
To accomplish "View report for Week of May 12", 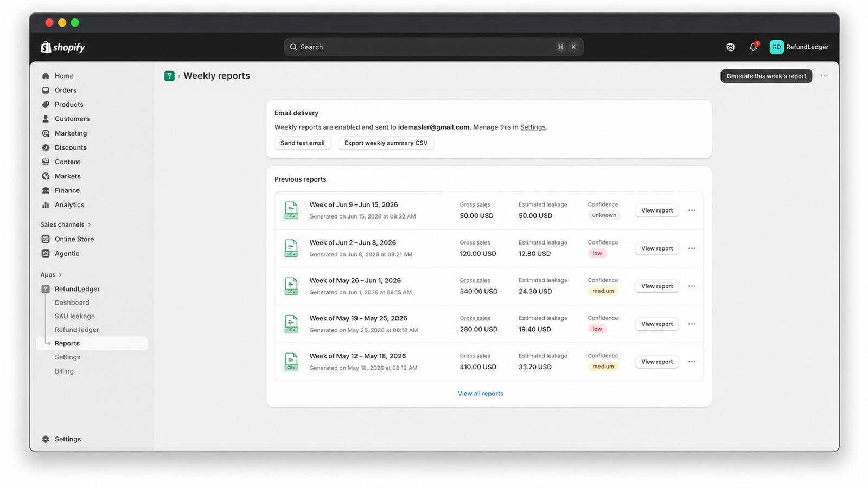I will click(x=657, y=362).
